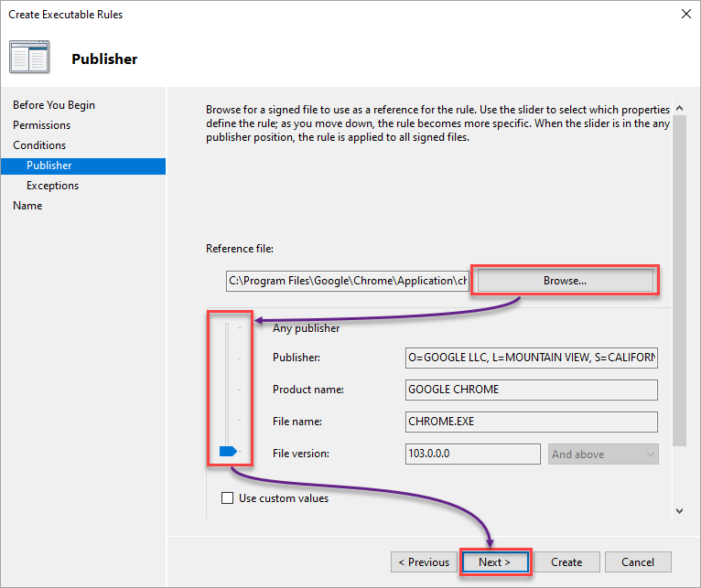Click the Browse... button
This screenshot has height=588, width=701.
click(565, 281)
